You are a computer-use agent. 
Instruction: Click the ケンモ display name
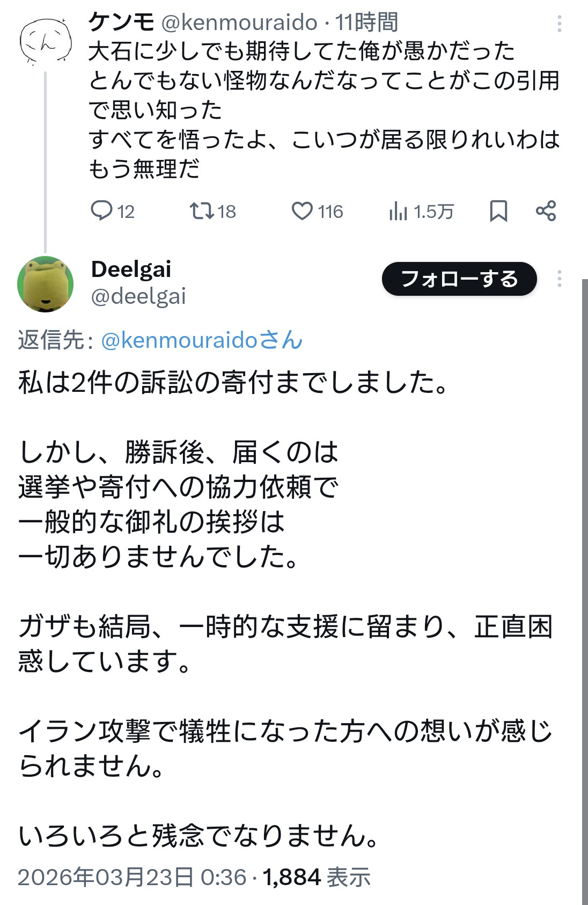[121, 23]
